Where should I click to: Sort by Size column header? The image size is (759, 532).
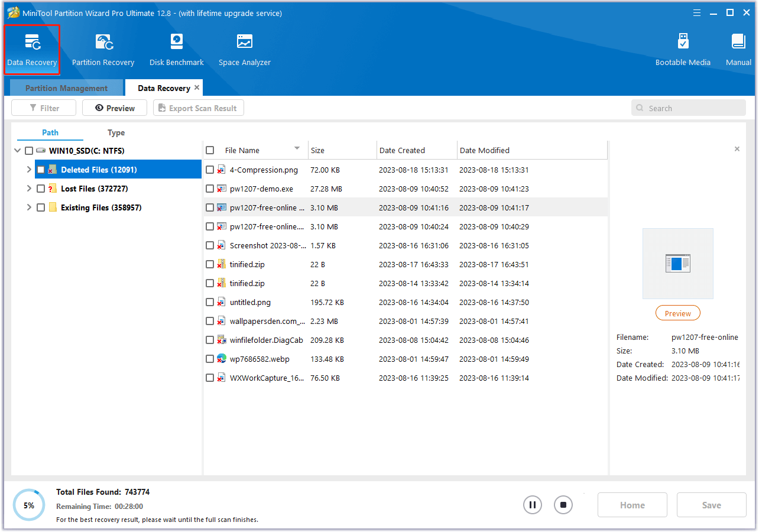(342, 150)
